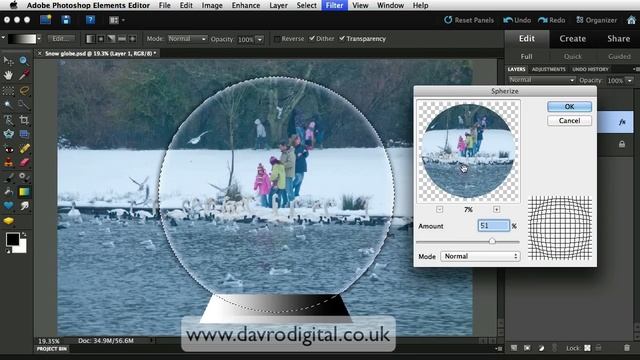The width and height of the screenshot is (640, 360).
Task: Open gradient Mode dropdown in options bar
Action: coord(187,39)
